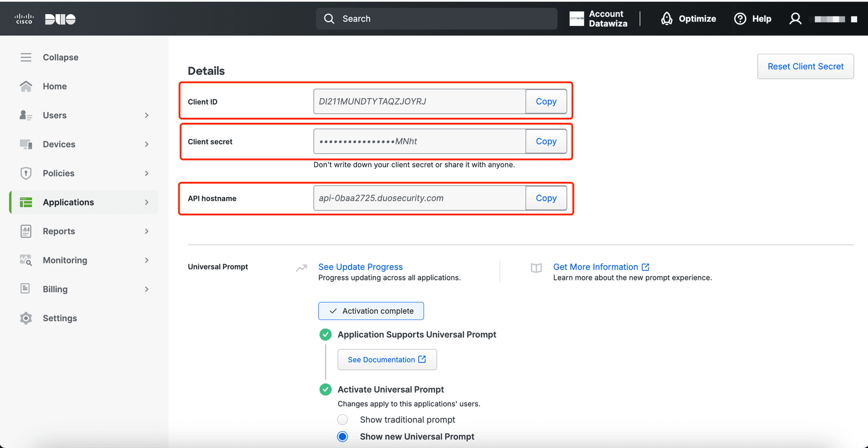The width and height of the screenshot is (868, 448).
Task: Click the Applications list icon
Action: click(x=26, y=202)
